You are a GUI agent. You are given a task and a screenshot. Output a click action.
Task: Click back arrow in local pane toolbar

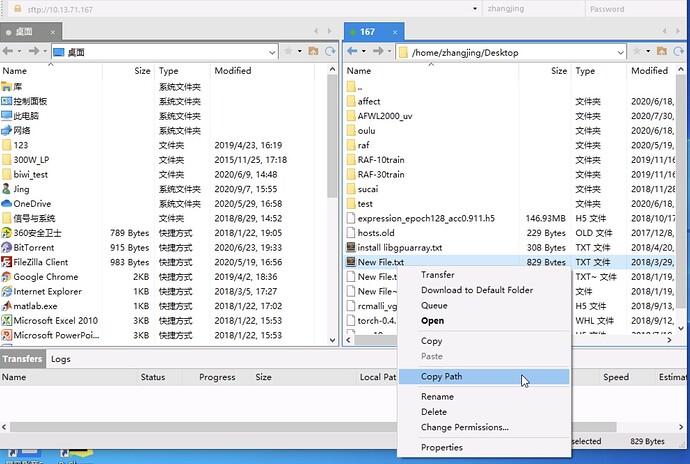pyautogui.click(x=8, y=51)
